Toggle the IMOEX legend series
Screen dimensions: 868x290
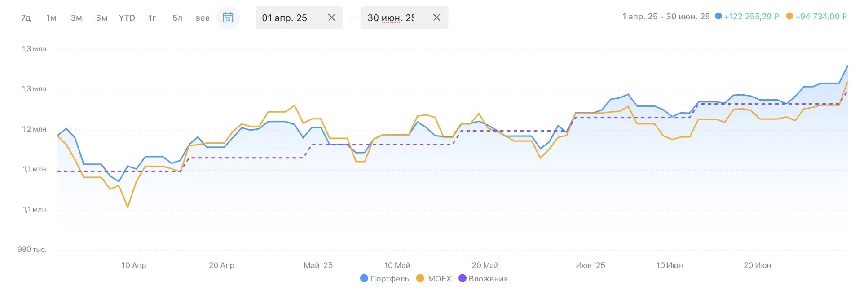434,278
